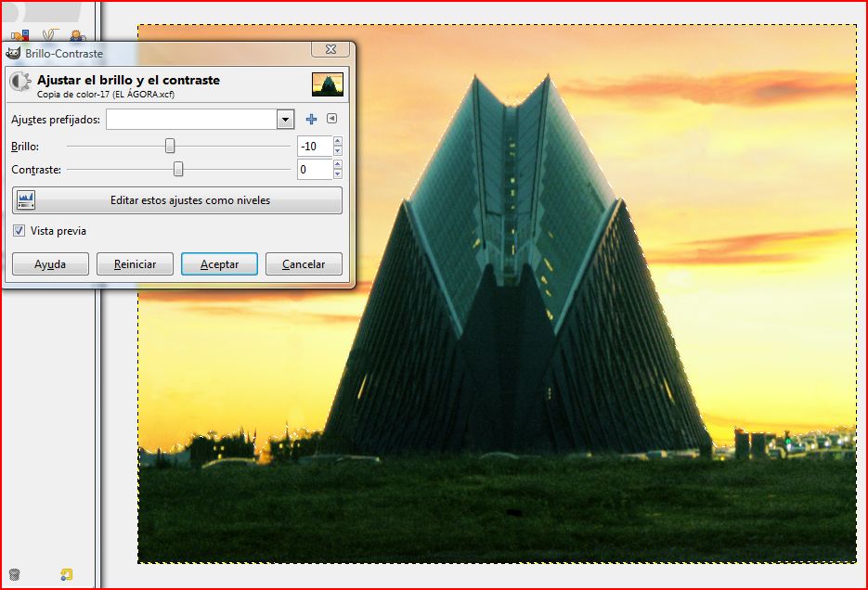Screen dimensions: 868x590
Task: Increase Brillo with the up arrow
Action: point(338,141)
